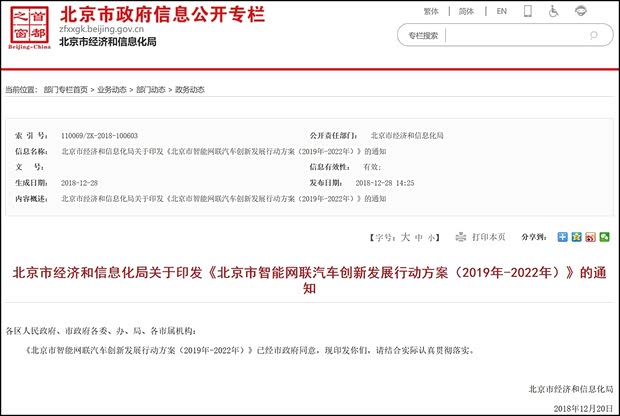
Task: Click the body paragraph about 行动方案
Action: tap(250, 350)
